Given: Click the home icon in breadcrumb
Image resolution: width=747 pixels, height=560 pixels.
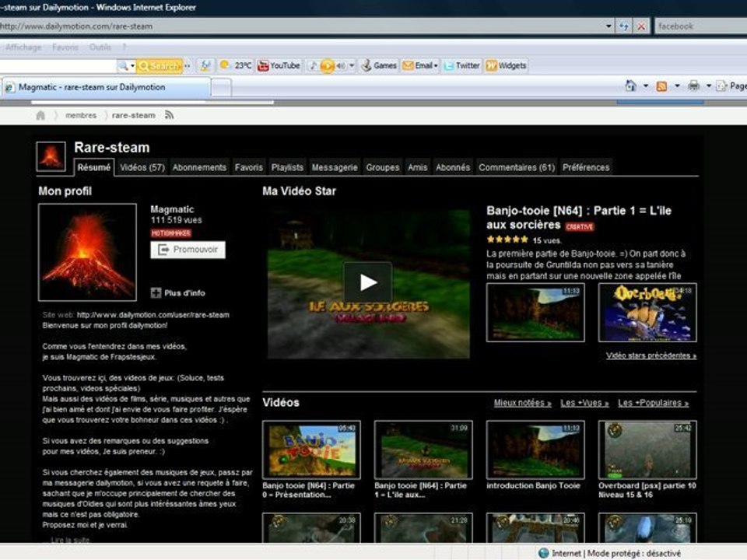Looking at the screenshot, I should click(40, 115).
